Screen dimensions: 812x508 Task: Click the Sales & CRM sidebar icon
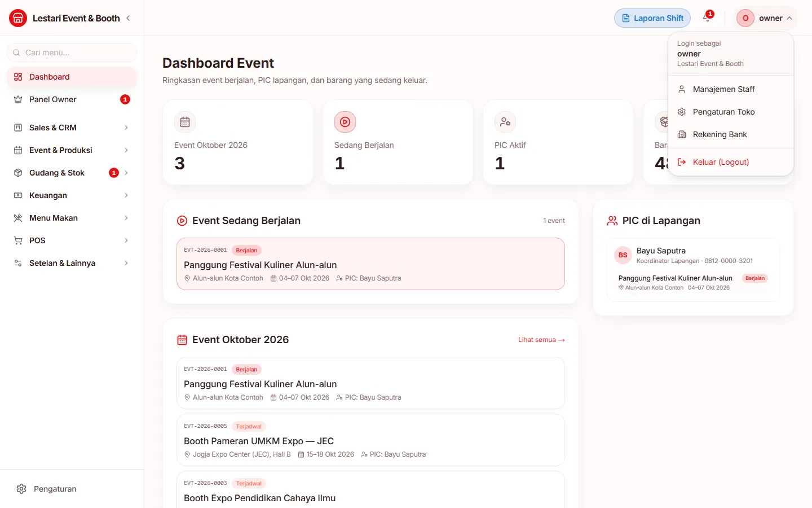click(18, 128)
